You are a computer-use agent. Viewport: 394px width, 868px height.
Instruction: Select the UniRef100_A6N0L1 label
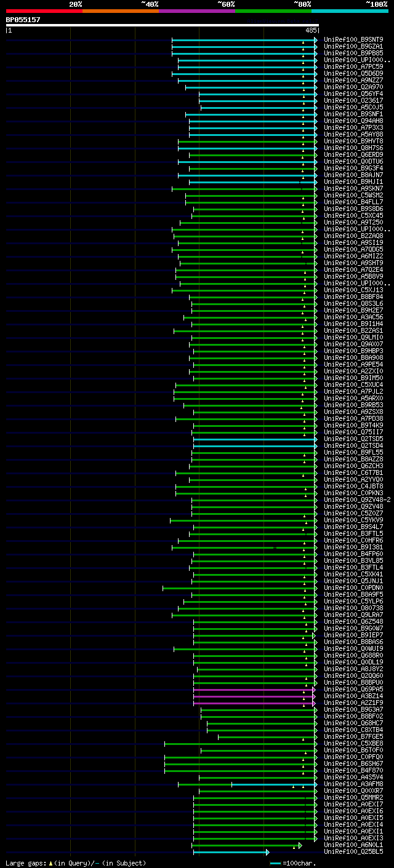coord(353,845)
